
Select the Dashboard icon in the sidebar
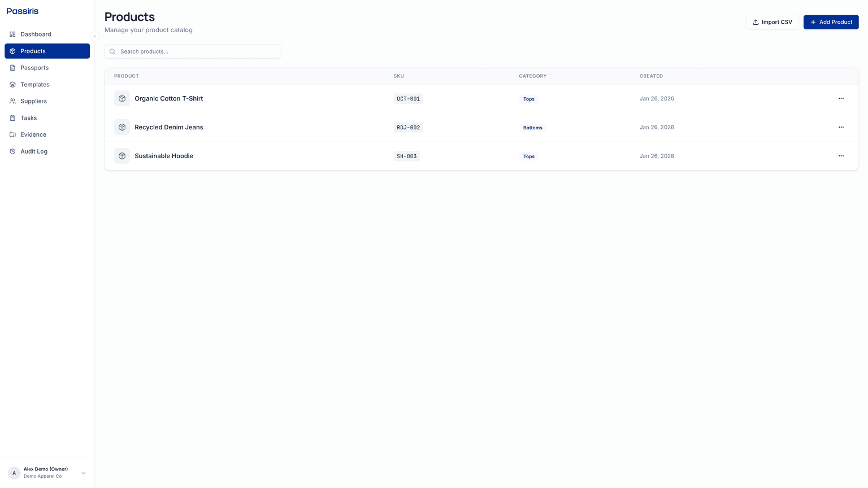click(12, 34)
